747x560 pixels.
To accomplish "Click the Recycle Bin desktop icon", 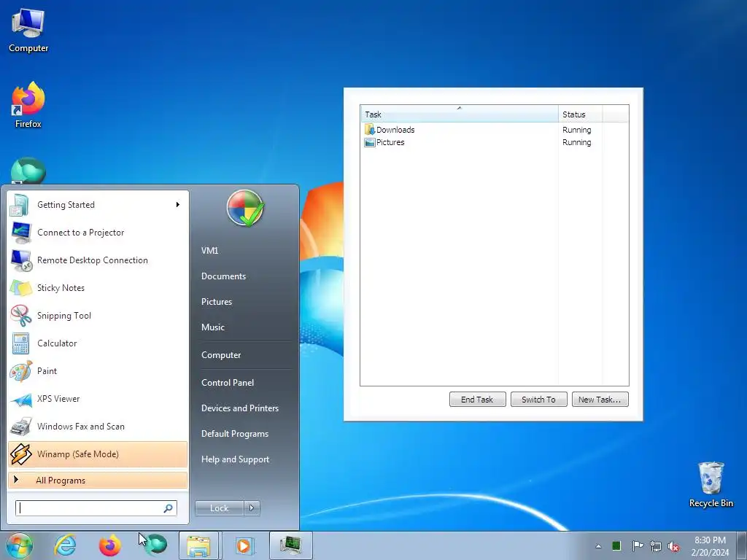I will [711, 484].
